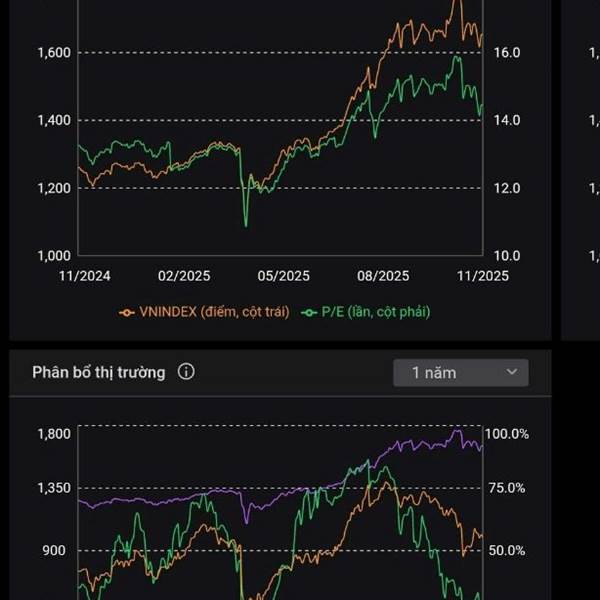Click the 02/2025 date label on x-axis
This screenshot has width=600, height=600.
point(181,276)
